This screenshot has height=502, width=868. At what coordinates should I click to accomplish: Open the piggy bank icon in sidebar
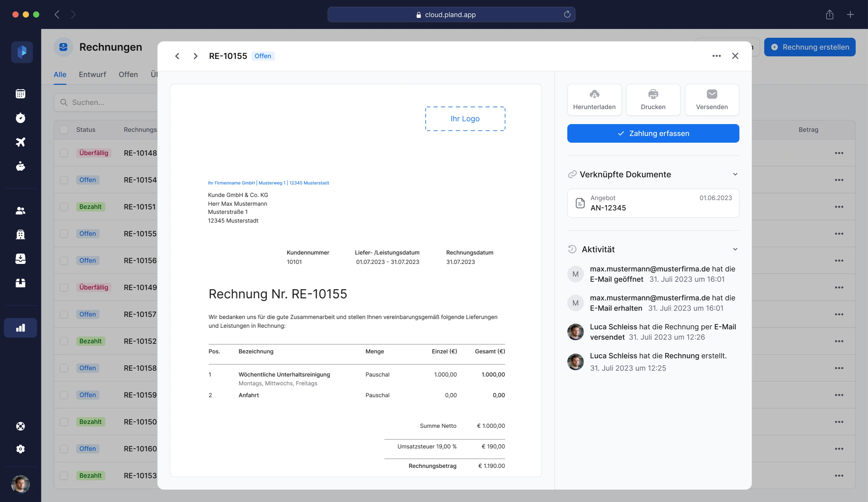point(20,166)
